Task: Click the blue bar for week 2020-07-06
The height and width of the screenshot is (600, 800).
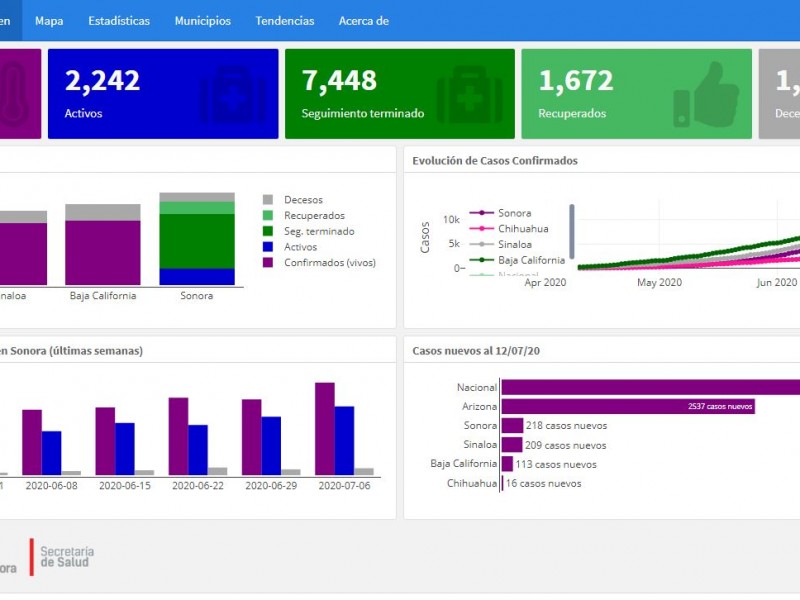Action: pos(344,441)
